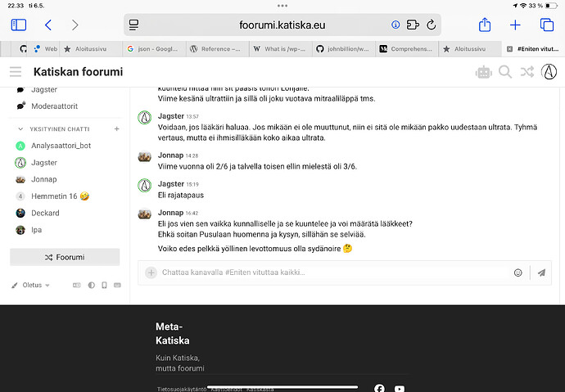
Task: Open the Katiskan foorumi home title
Action: pos(78,72)
